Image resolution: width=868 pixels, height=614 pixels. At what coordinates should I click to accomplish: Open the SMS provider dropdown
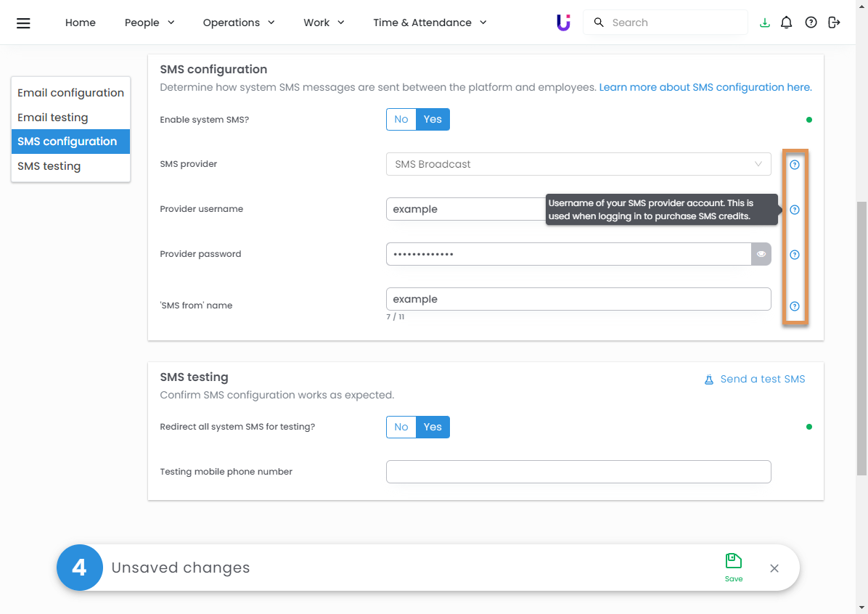click(578, 164)
